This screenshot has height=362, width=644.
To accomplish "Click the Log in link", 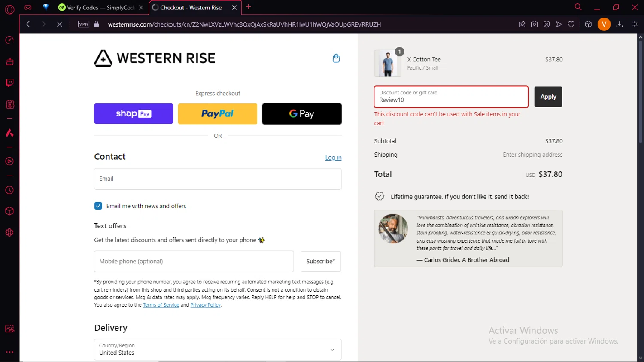I will click(x=333, y=158).
